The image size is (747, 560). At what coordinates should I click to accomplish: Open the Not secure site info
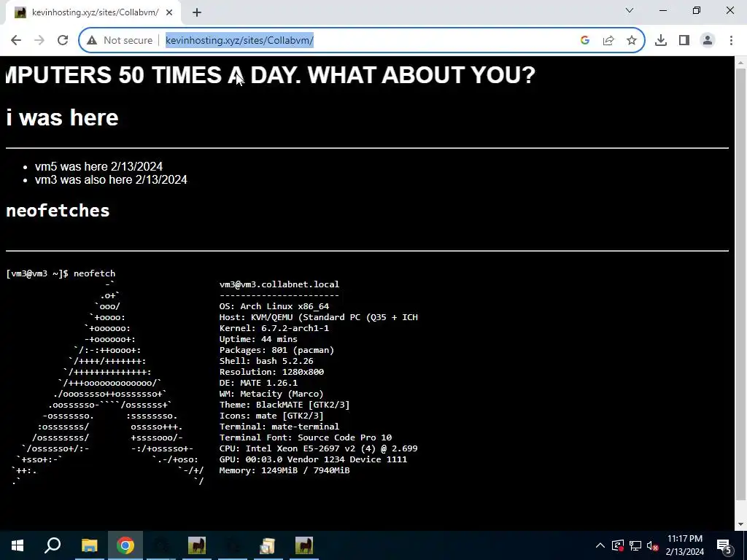tap(120, 41)
